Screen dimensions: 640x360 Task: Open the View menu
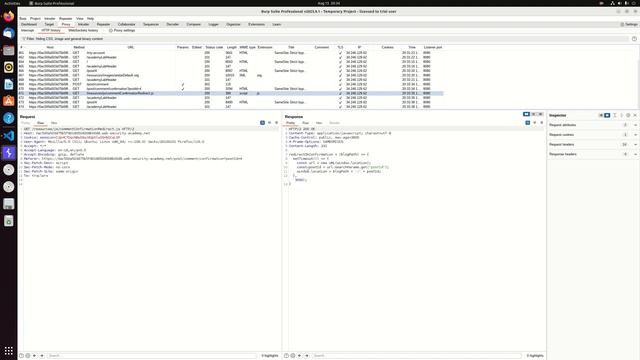pos(80,19)
